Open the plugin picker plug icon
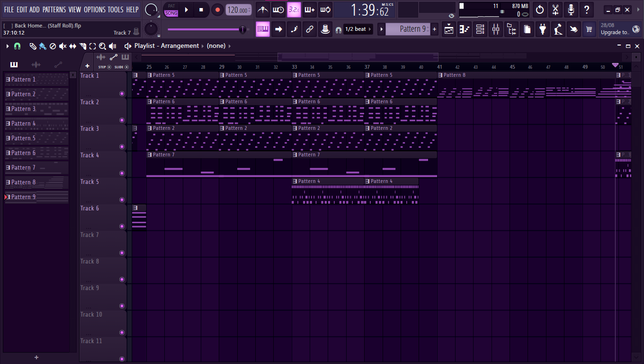The height and width of the screenshot is (364, 644). pyautogui.click(x=543, y=29)
